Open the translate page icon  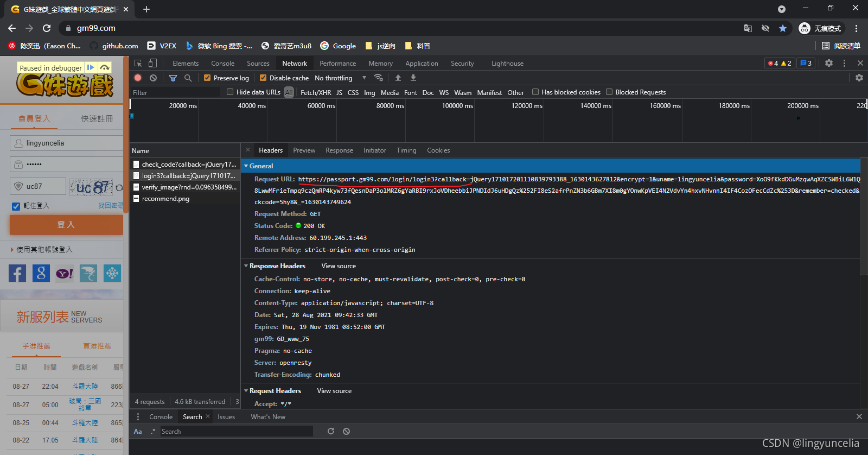tap(748, 28)
